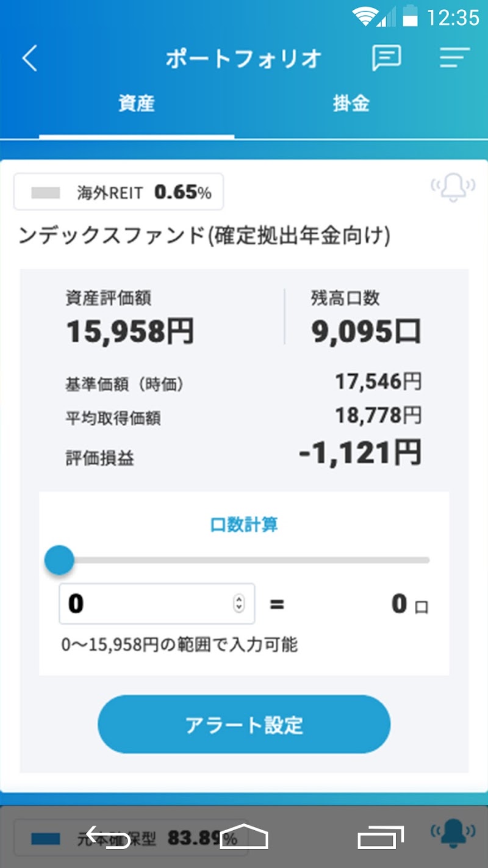
Task: Tap the Wi-Fi status icon
Action: [365, 17]
